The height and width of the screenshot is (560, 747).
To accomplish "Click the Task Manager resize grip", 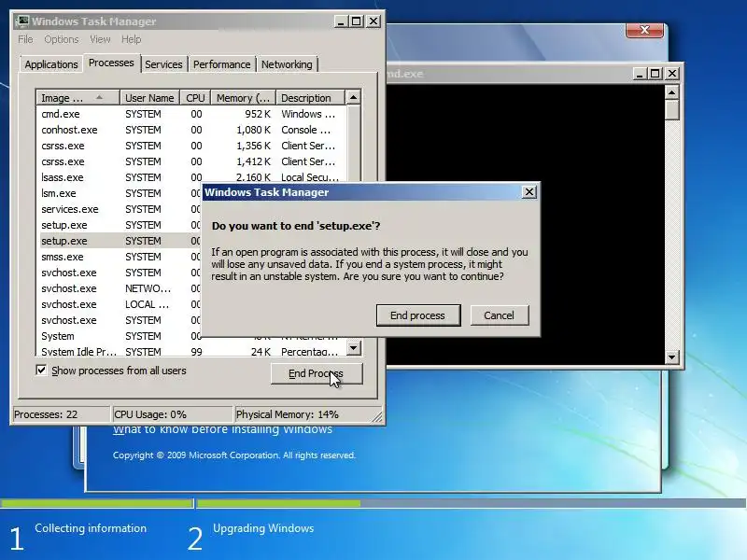I will click(377, 416).
